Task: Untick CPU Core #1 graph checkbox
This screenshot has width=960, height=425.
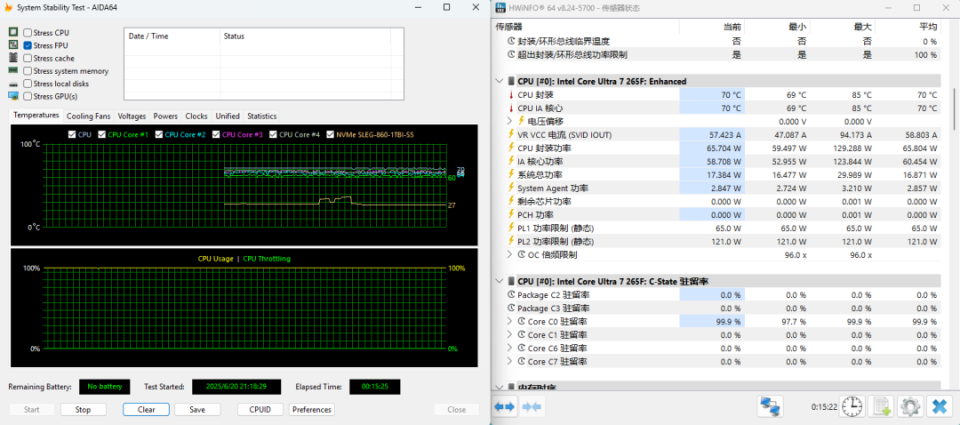Action: pos(101,134)
